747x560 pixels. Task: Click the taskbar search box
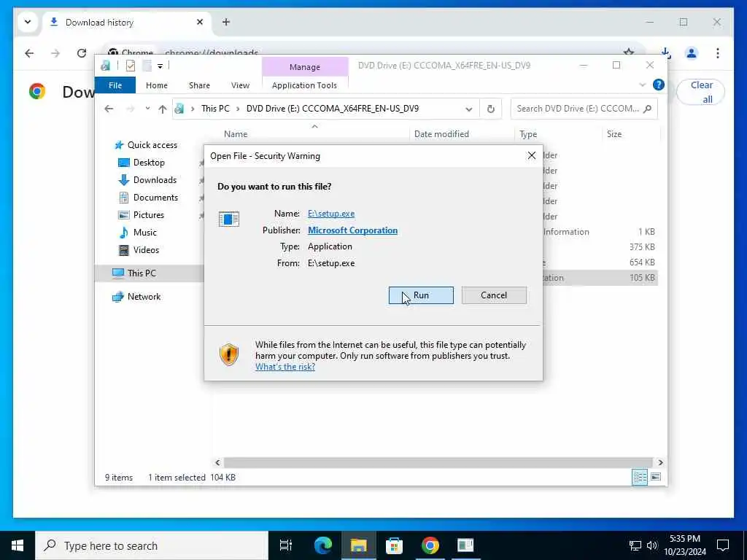(x=152, y=545)
